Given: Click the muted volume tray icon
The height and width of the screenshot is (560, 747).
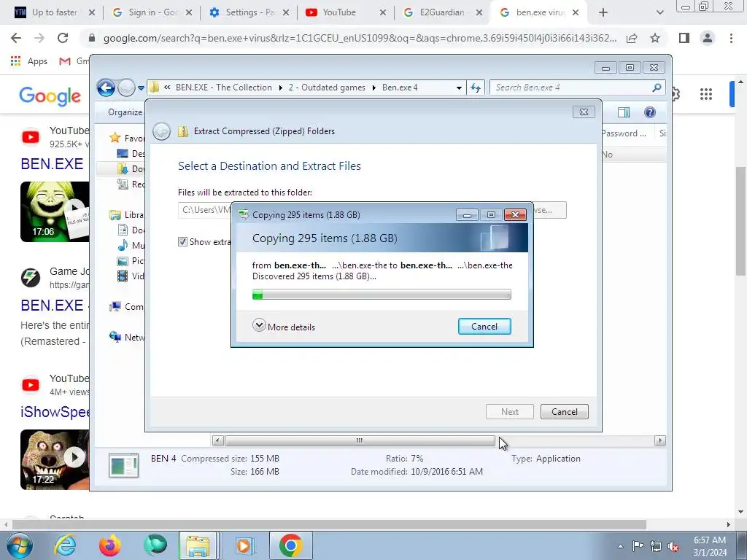Looking at the screenshot, I should [673, 546].
